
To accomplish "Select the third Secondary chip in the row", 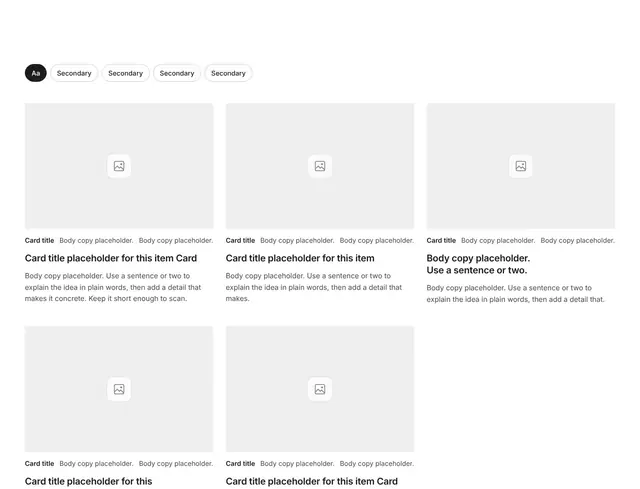I will [x=177, y=73].
